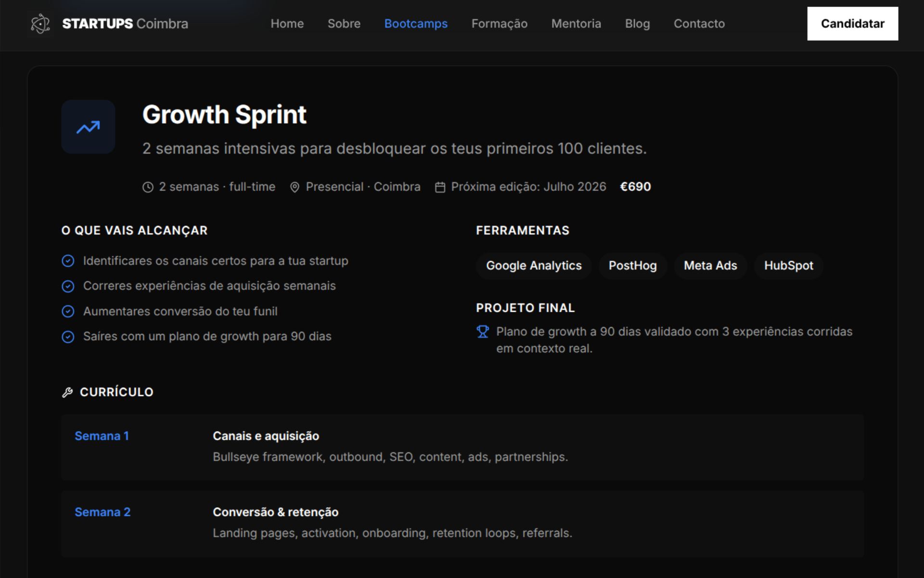The image size is (924, 578).
Task: Select the PostHog tool tag
Action: [632, 266]
